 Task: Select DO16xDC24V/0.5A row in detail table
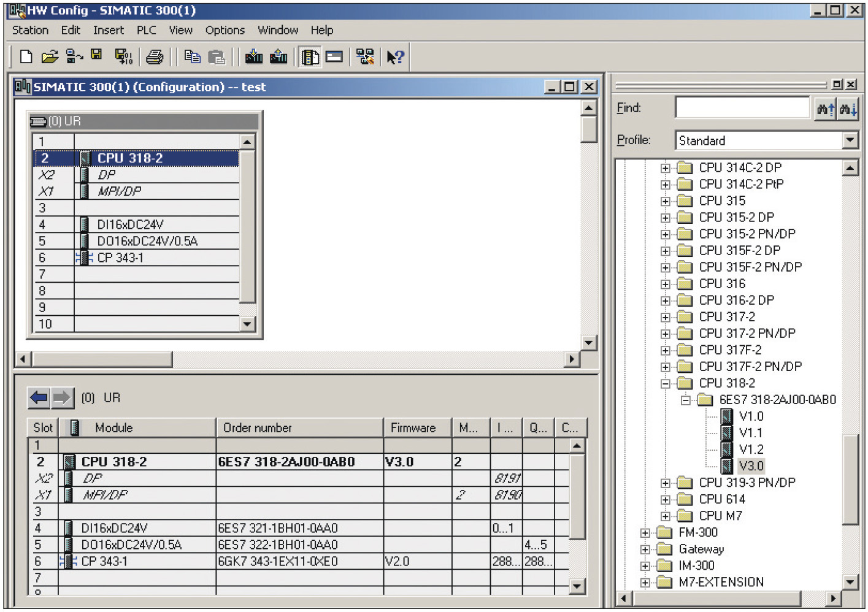299,545
